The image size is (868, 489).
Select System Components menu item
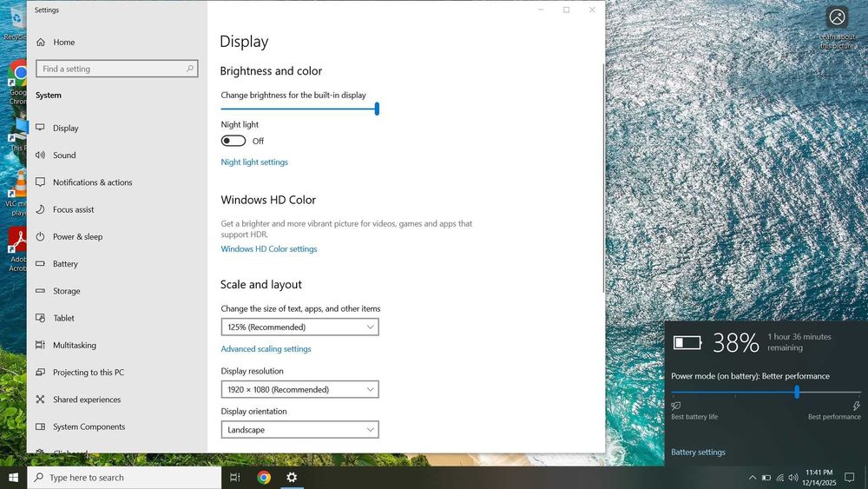point(89,426)
